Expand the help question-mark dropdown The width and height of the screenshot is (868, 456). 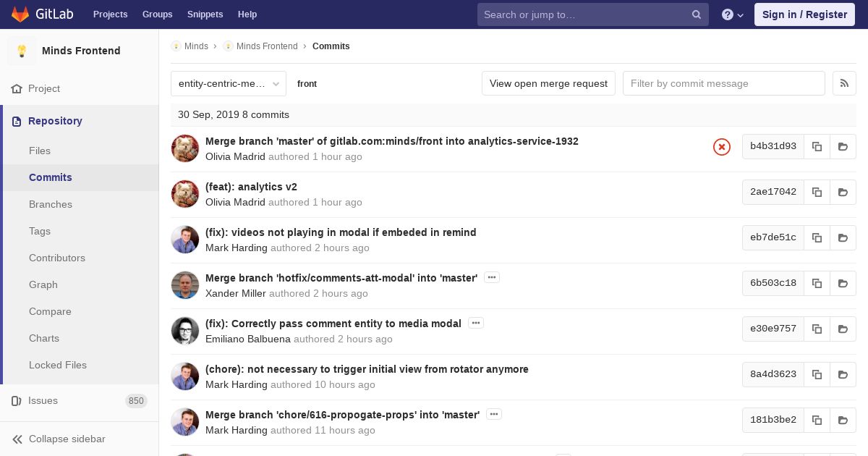733,14
